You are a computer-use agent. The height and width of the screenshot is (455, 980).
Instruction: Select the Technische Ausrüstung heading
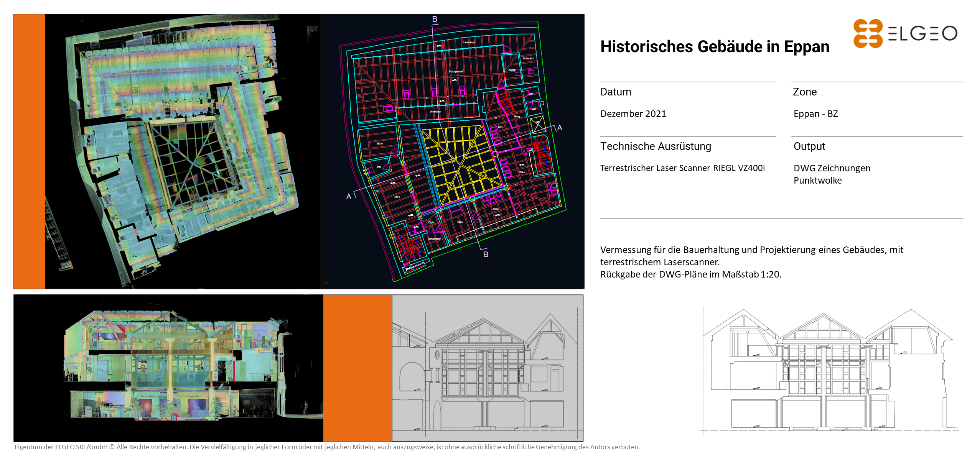pos(656,146)
